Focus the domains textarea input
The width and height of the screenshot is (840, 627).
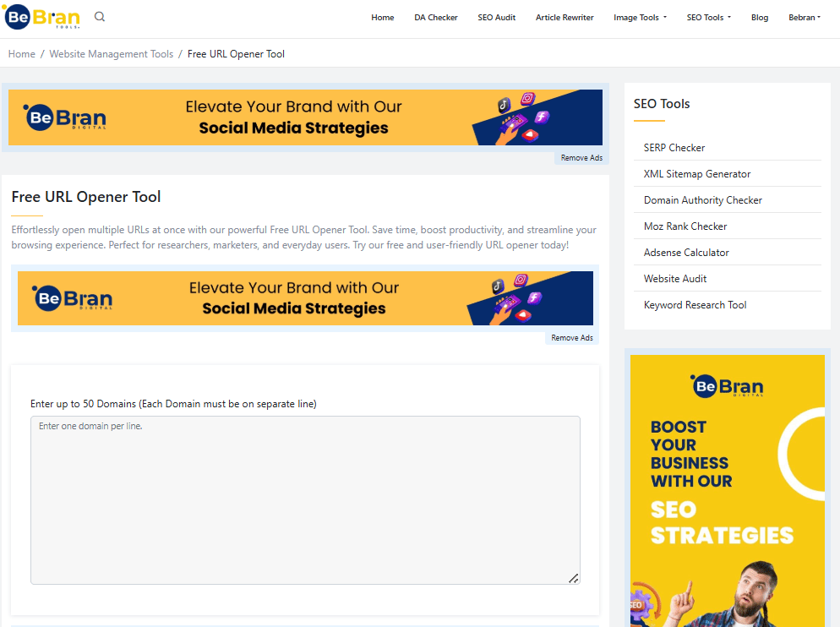(305, 500)
